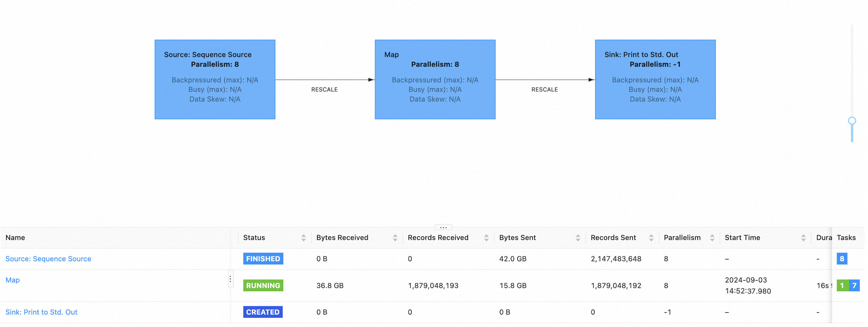The image size is (868, 327).
Task: Click the graph zoom slider handle
Action: pyautogui.click(x=852, y=121)
